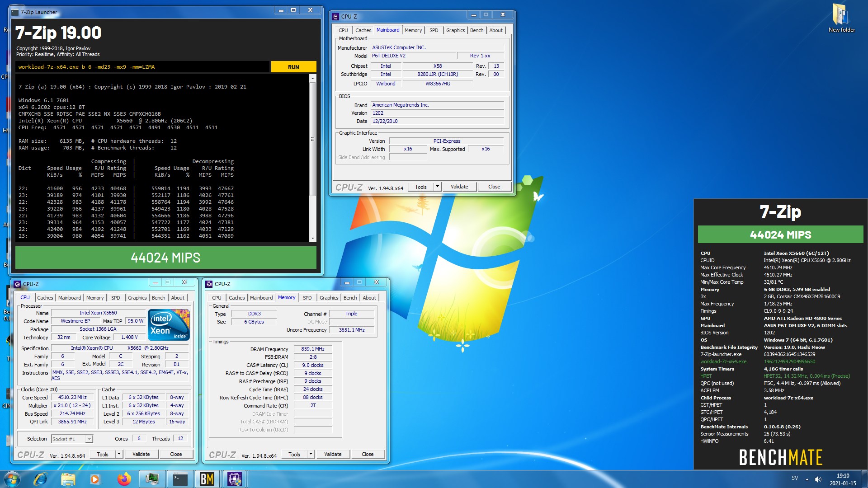The image size is (868, 488).
Task: Click the Core Voltage 1.408 V value
Action: (x=129, y=338)
